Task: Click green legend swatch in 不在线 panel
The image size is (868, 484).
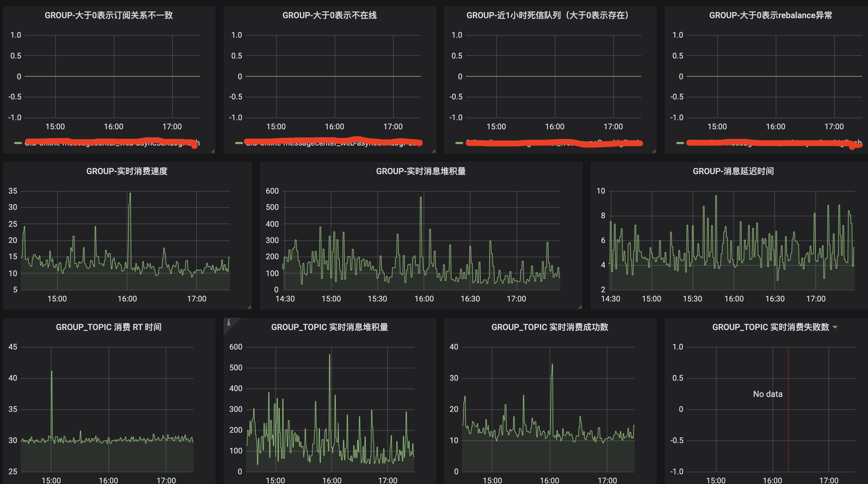Action: pos(238,143)
